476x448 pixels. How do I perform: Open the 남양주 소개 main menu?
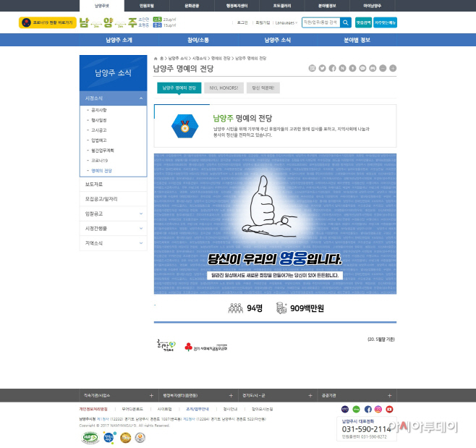pyautogui.click(x=119, y=40)
